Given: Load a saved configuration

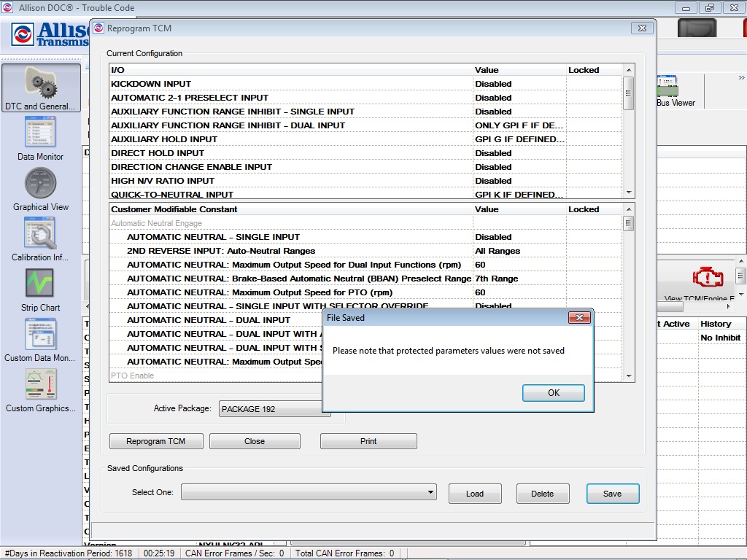Looking at the screenshot, I should pyautogui.click(x=475, y=493).
